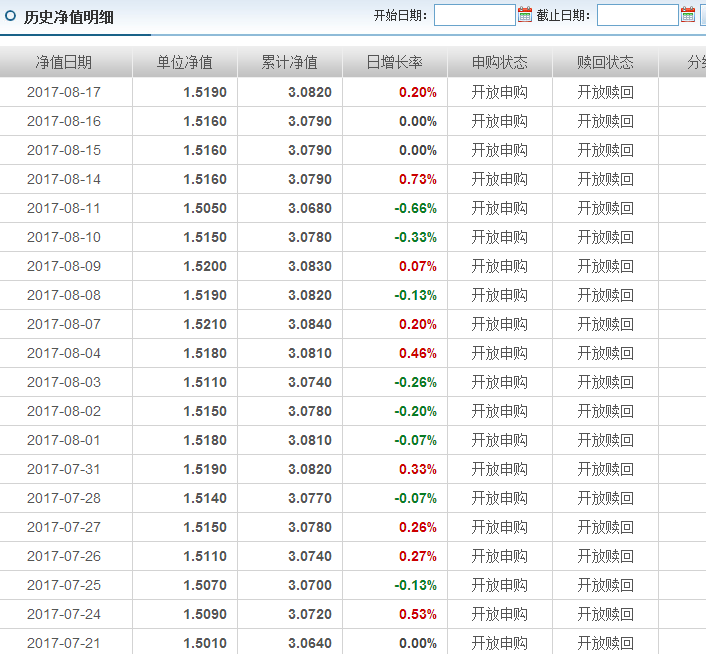The image size is (706, 654).
Task: Click growth rate 0.27% on 2017-07-26
Action: click(x=418, y=556)
